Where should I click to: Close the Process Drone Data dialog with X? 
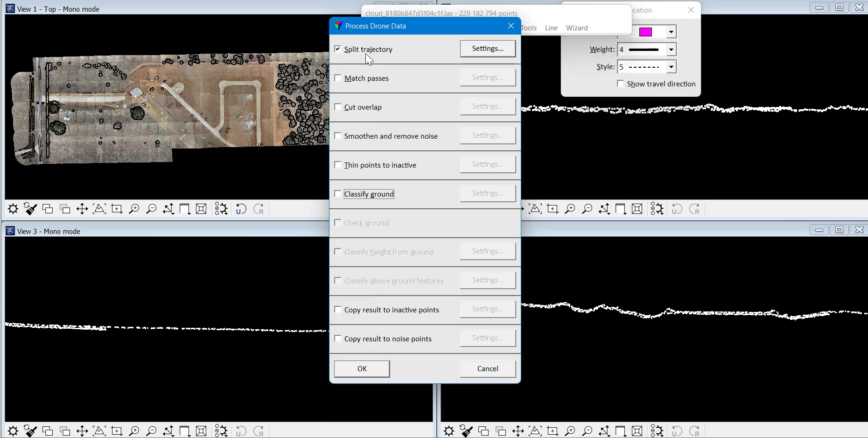coord(511,26)
